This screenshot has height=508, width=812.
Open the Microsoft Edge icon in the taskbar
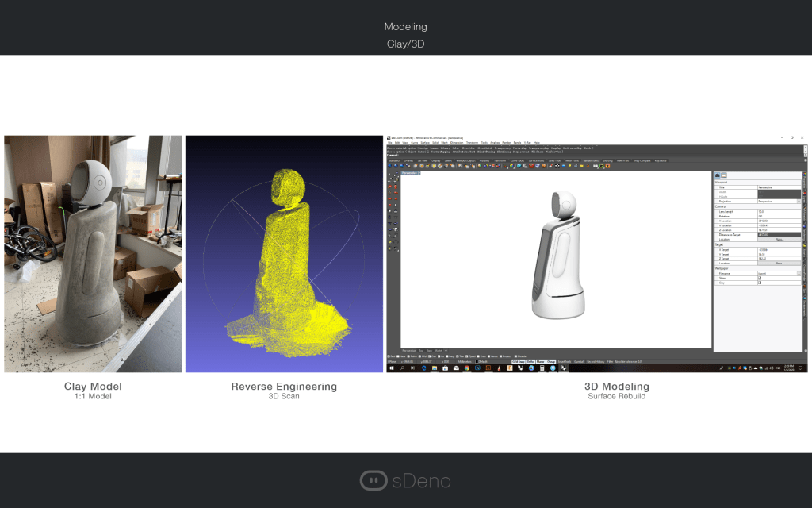click(x=423, y=369)
